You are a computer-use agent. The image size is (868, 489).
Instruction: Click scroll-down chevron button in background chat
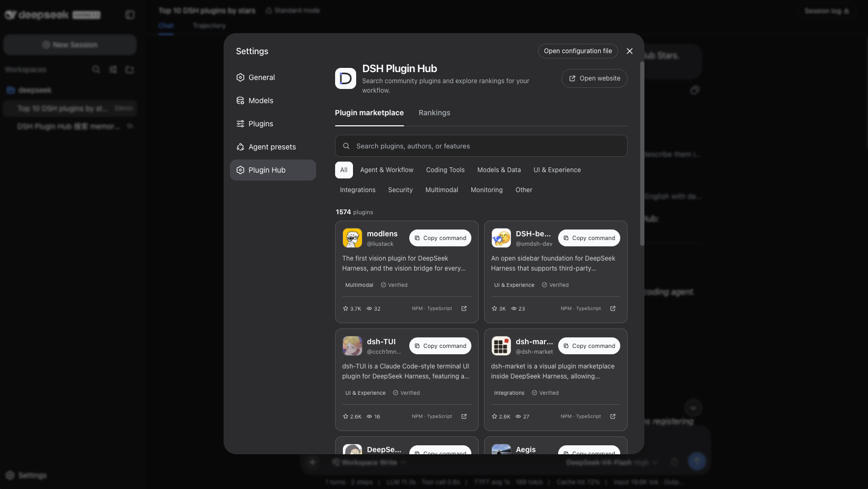[x=693, y=408]
